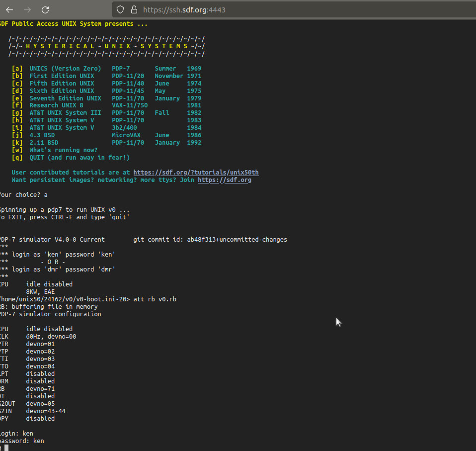Show site info via padlock icon
Screen dimensions: 476x451
(133, 9)
